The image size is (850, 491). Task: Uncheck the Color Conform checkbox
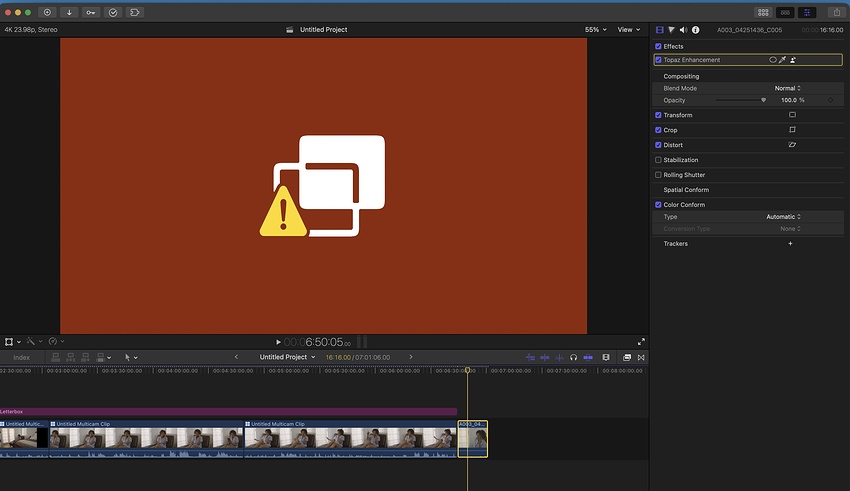pos(658,205)
